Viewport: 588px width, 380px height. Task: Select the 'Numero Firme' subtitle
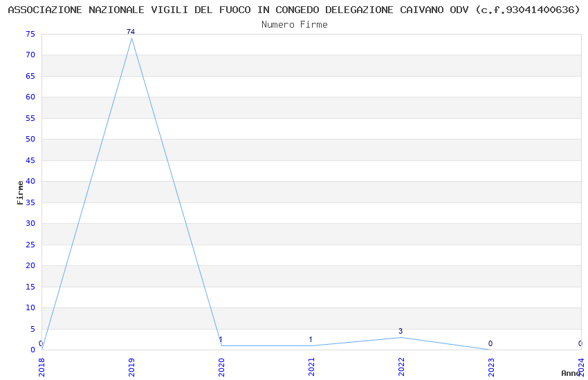(295, 25)
